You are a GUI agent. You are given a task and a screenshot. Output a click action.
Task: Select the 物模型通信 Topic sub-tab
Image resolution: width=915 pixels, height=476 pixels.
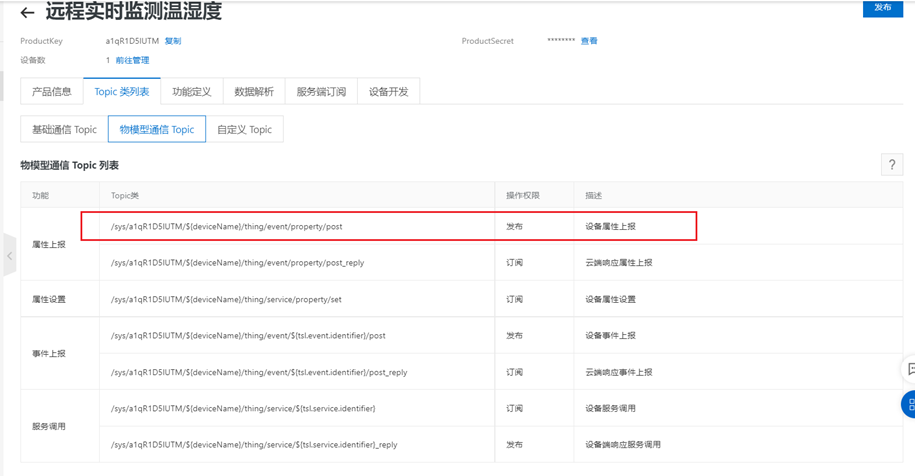pyautogui.click(x=157, y=130)
